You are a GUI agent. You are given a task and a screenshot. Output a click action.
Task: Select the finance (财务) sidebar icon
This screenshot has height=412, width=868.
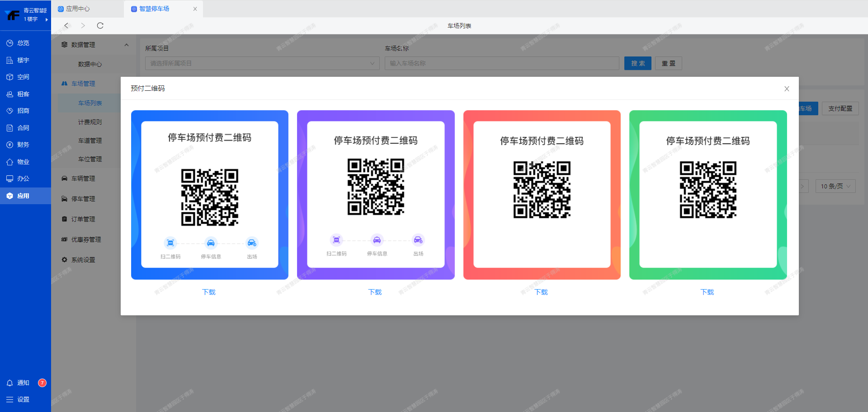[10, 145]
